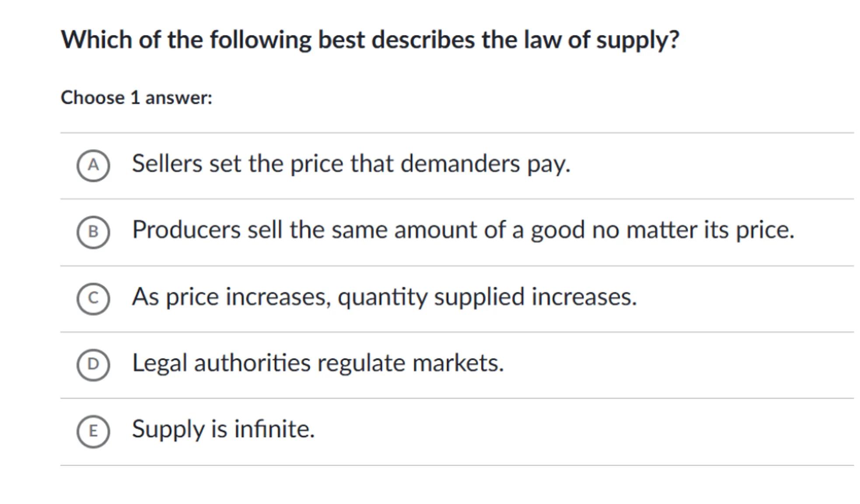Pick the circle labeled D

pos(93,365)
